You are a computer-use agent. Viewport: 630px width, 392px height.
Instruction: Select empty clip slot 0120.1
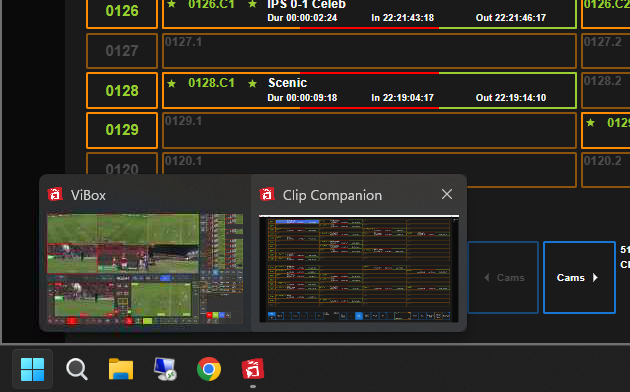click(369, 164)
